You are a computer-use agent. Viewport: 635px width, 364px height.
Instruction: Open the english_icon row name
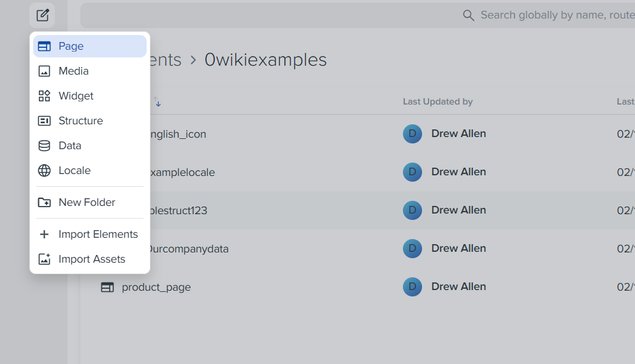(x=178, y=134)
